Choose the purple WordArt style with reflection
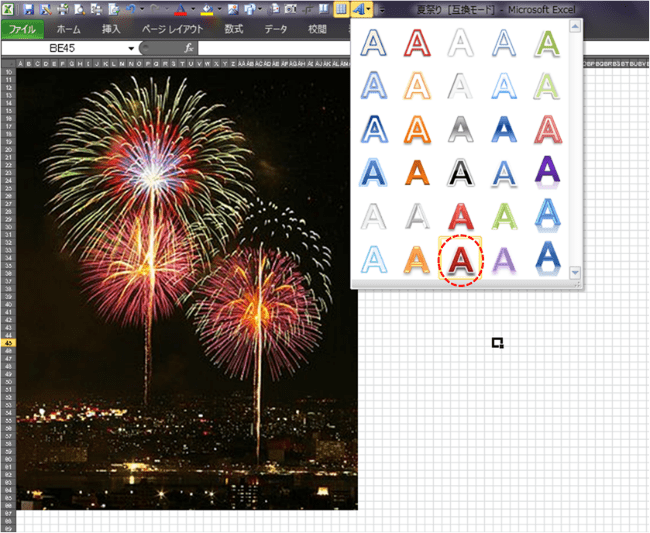 [x=548, y=172]
